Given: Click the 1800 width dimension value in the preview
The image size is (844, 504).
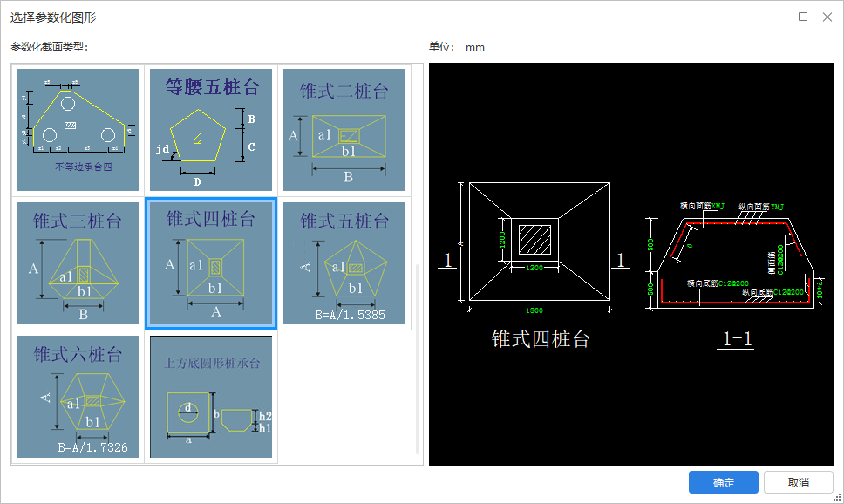Looking at the screenshot, I should [x=534, y=310].
